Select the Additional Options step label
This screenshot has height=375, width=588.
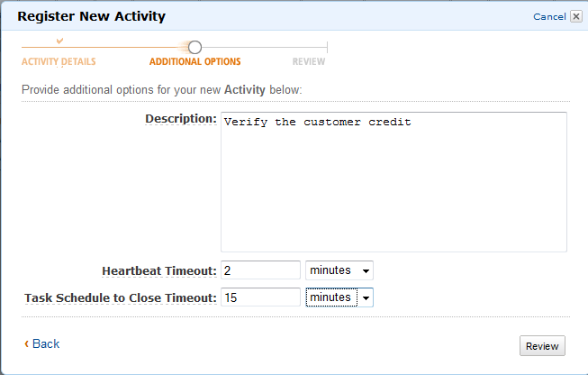(194, 62)
